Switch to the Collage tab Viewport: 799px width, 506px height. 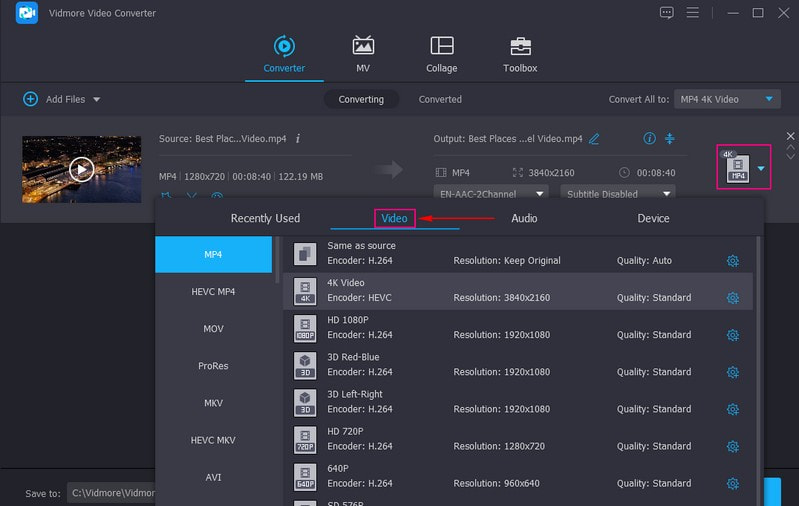[x=441, y=55]
